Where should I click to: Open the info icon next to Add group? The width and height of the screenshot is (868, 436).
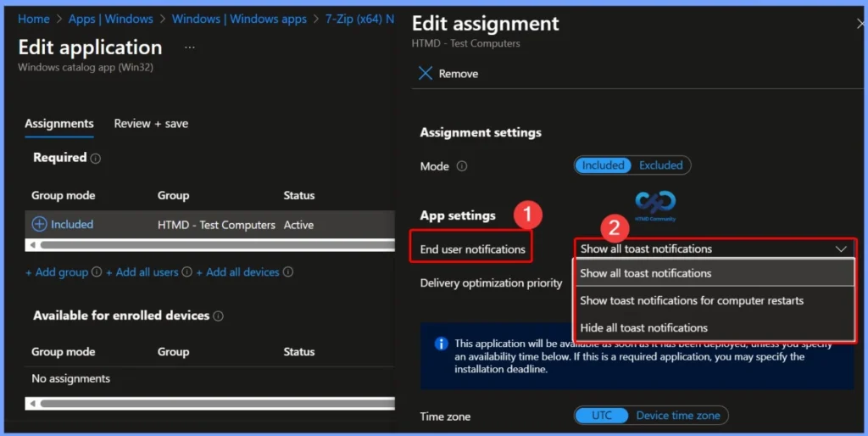coord(97,272)
